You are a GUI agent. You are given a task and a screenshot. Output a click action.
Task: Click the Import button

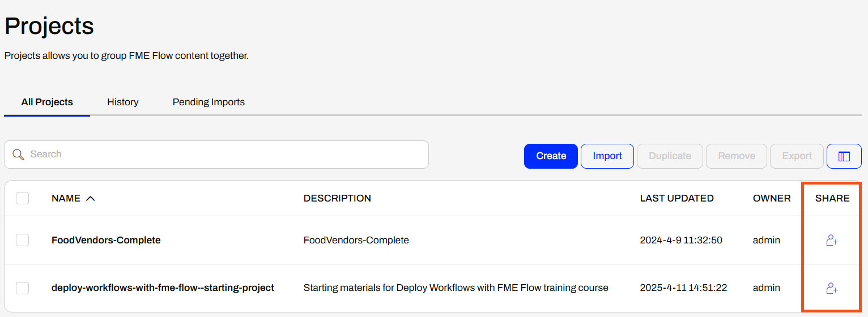point(607,156)
